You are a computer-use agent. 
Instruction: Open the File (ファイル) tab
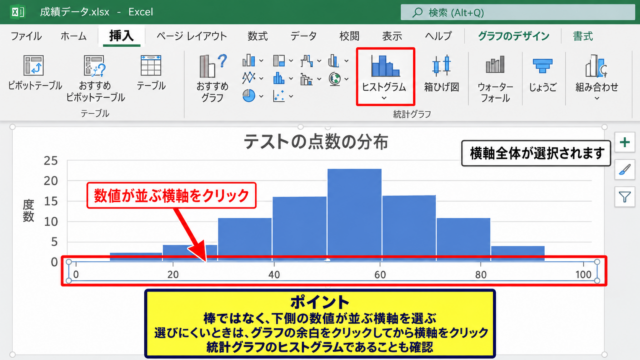coord(26,36)
